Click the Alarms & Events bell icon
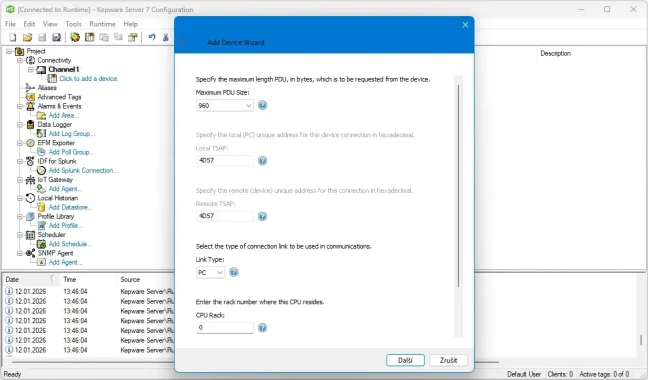Screen dimensions: 648x380 [x=30, y=106]
